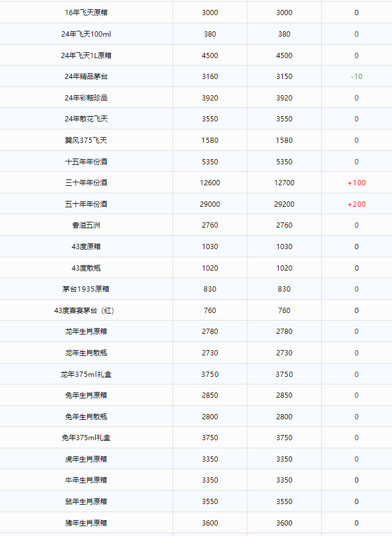This screenshot has width=392, height=536.
Task: Click the 五十年年份酒 product name
Action: [x=86, y=204]
